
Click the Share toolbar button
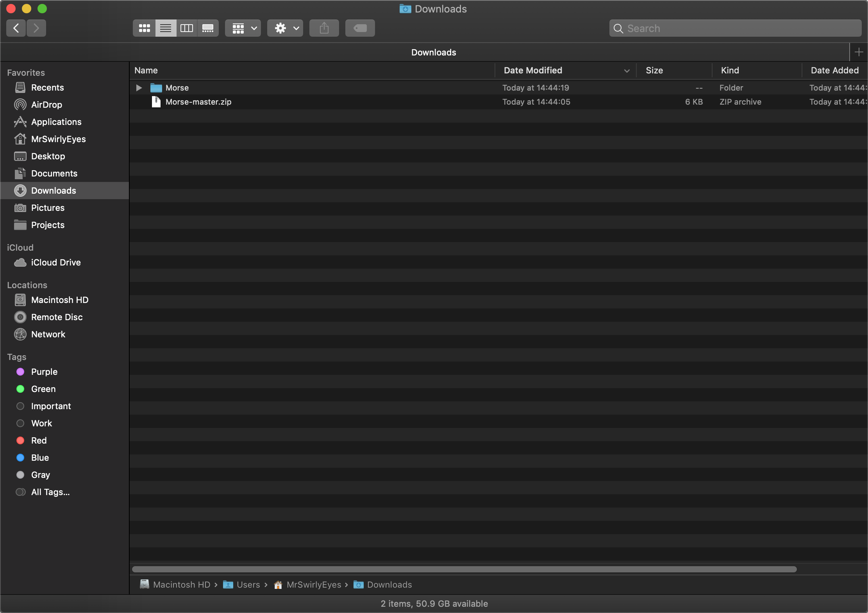(324, 28)
